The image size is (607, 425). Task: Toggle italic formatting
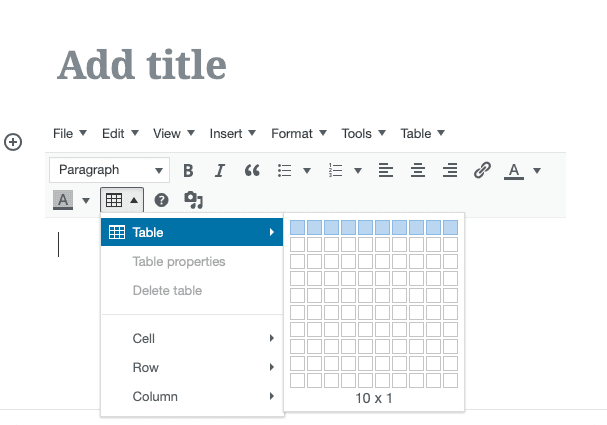coord(220,170)
